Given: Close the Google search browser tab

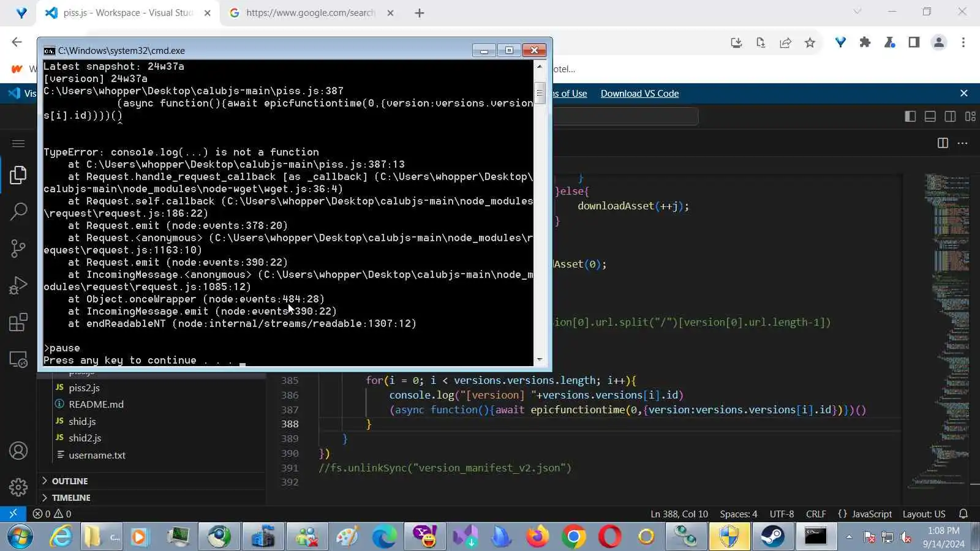Looking at the screenshot, I should click(390, 13).
